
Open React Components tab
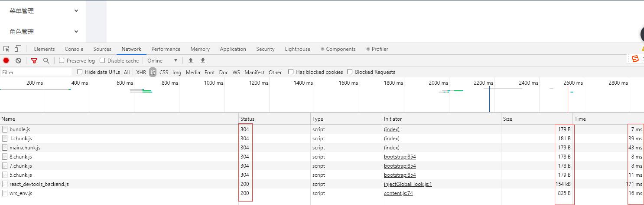tap(338, 49)
